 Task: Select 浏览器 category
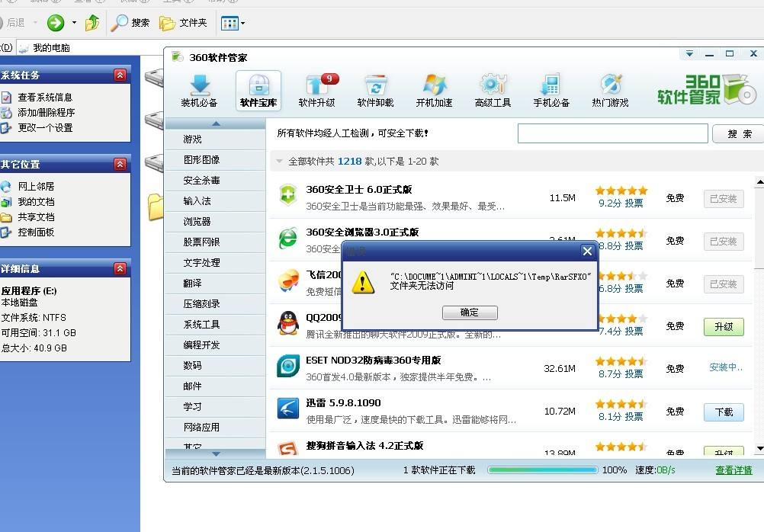click(216, 222)
